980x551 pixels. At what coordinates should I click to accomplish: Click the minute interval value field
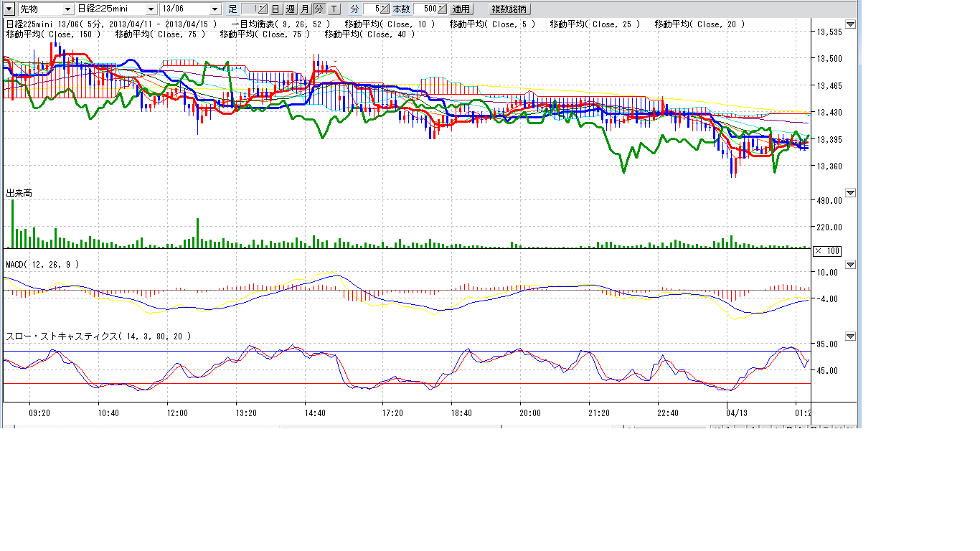click(x=371, y=9)
